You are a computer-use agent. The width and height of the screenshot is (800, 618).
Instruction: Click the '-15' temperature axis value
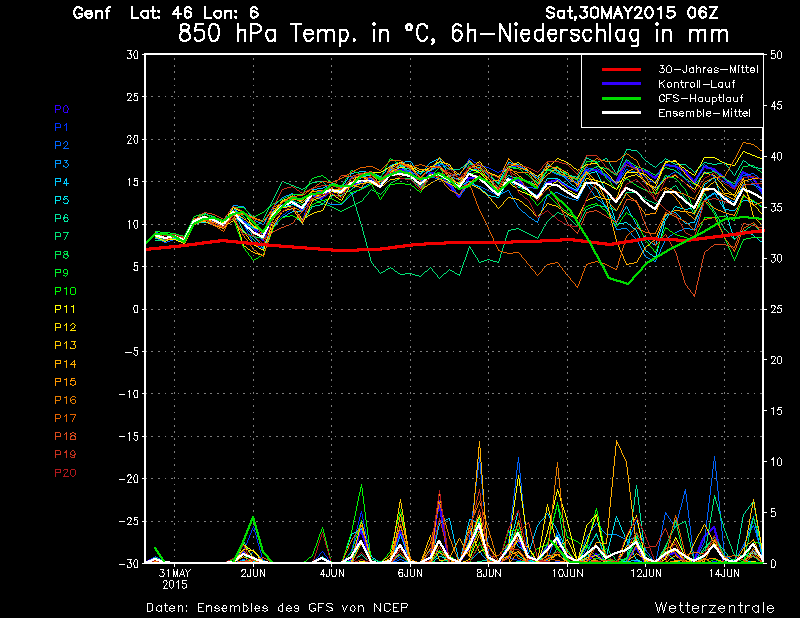point(129,437)
